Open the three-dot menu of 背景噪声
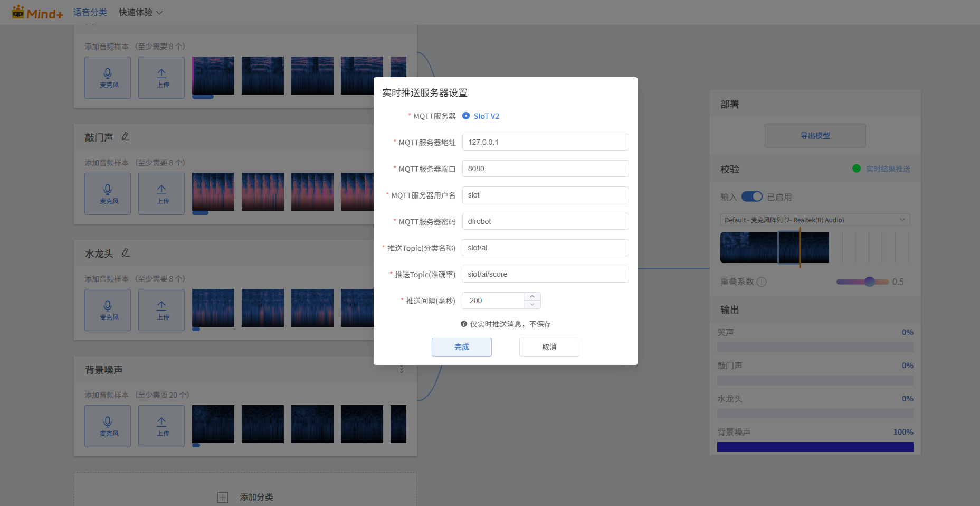 point(401,369)
